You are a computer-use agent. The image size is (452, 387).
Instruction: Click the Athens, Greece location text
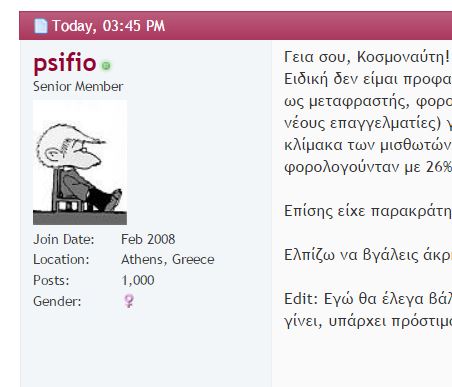pos(168,259)
